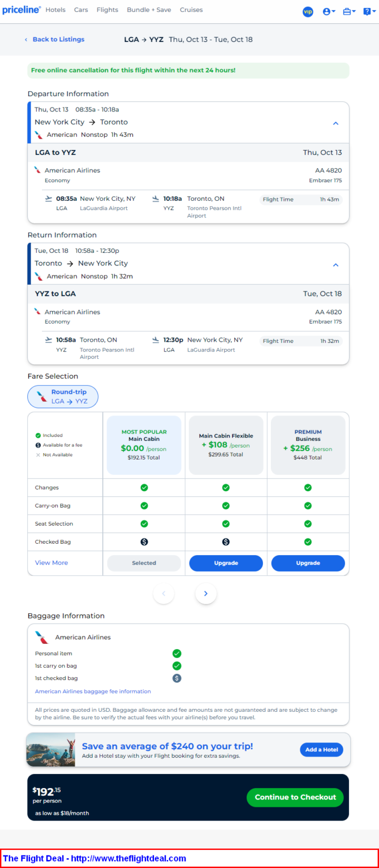Click free online cancellation banner text

coord(133,70)
